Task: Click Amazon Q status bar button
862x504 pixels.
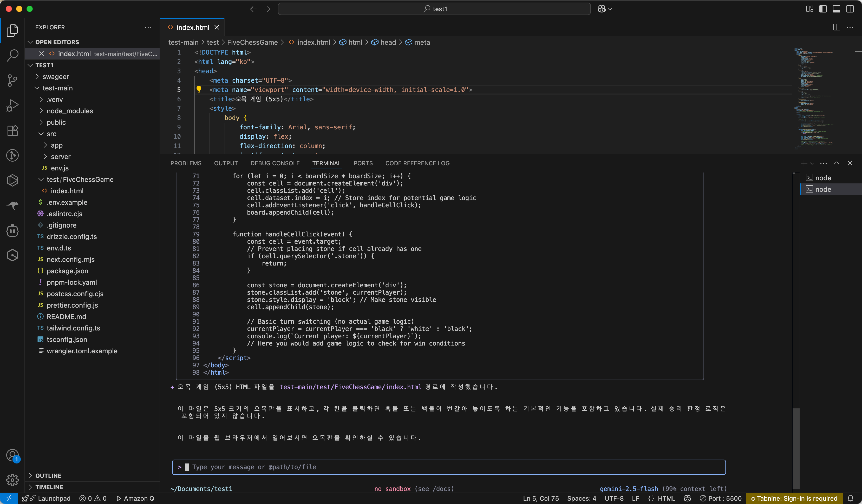Action: [135, 498]
